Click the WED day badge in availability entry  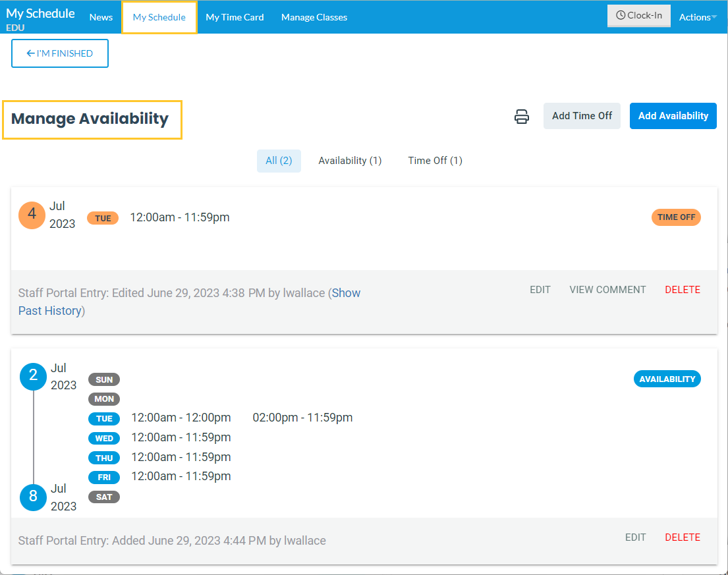104,437
